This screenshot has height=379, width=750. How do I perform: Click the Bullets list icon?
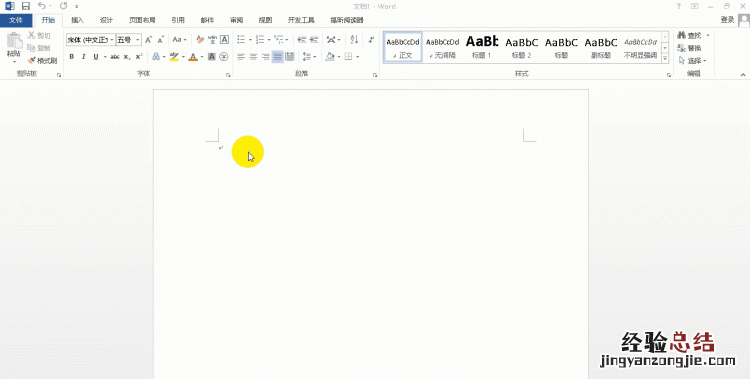click(242, 40)
